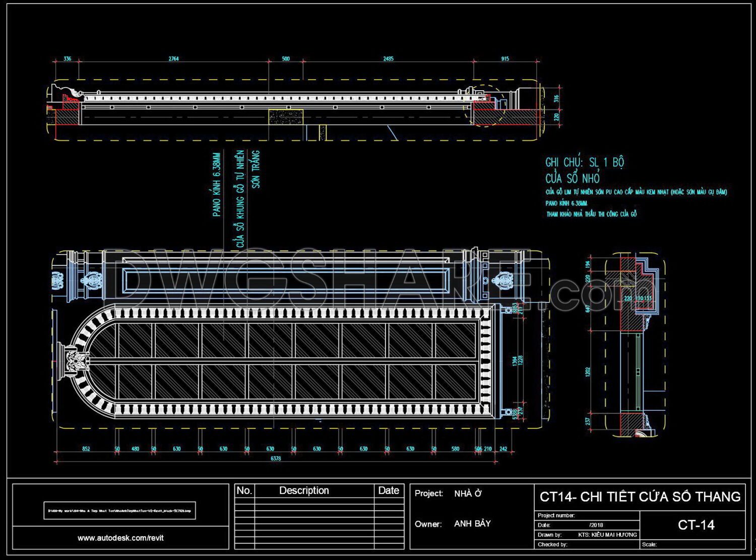The height and width of the screenshot is (560, 756).
Task: Click the PANO KÍNH 6.38MM callout label
Action: click(216, 183)
